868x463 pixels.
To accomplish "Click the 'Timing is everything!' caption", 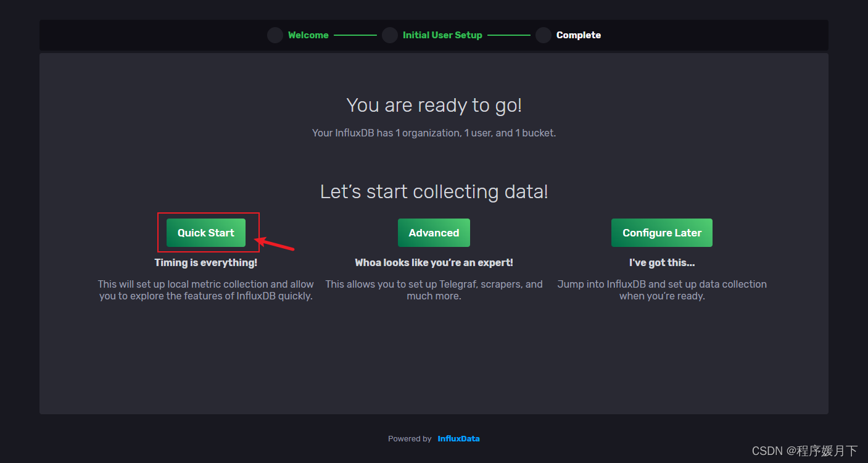I will click(205, 262).
